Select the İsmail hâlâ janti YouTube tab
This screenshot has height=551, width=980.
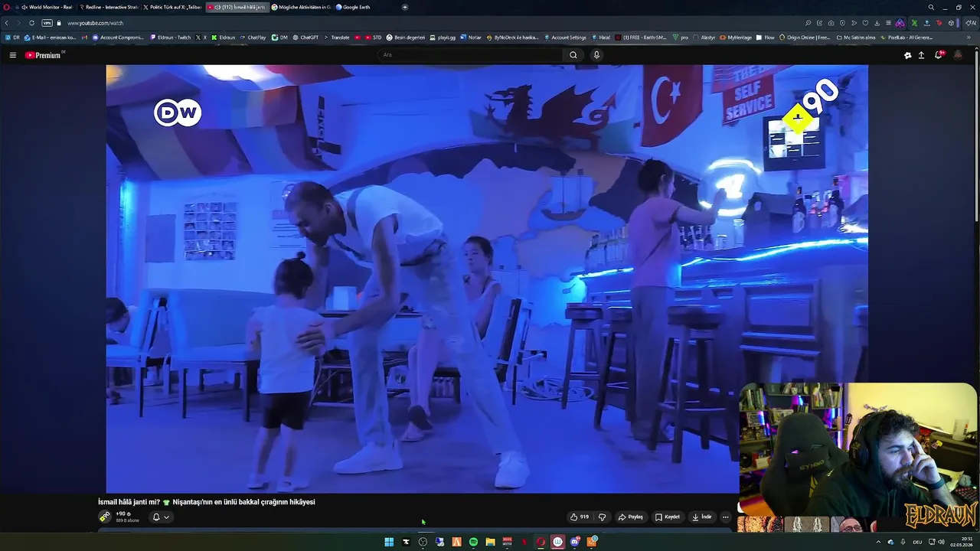pyautogui.click(x=237, y=7)
